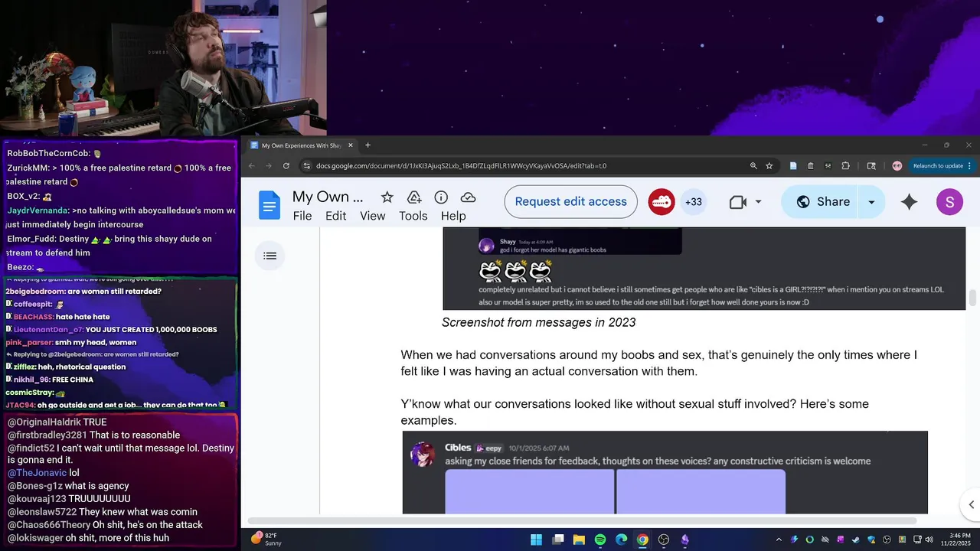980x551 pixels.
Task: Star this Google Docs document
Action: click(387, 197)
